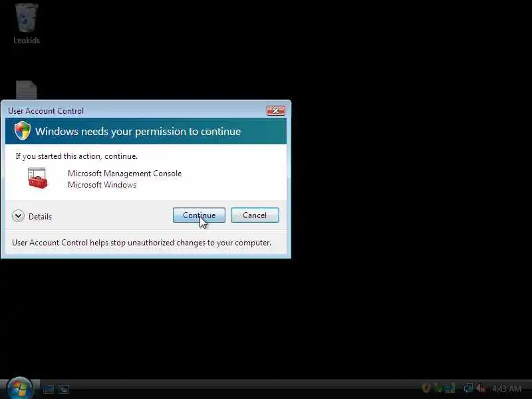
Task: Click the "User Account Control helps stop" footer text
Action: click(142, 243)
